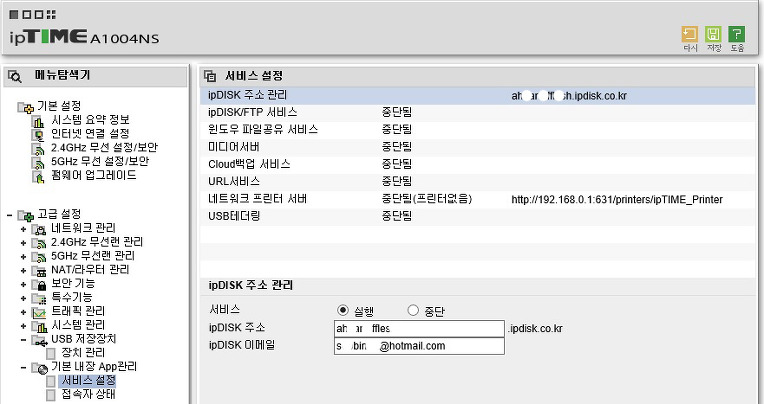Screen dimensions: 764x404
Task: Expand the 5GHz 무선랜 관리 plus sign
Action: (23, 256)
